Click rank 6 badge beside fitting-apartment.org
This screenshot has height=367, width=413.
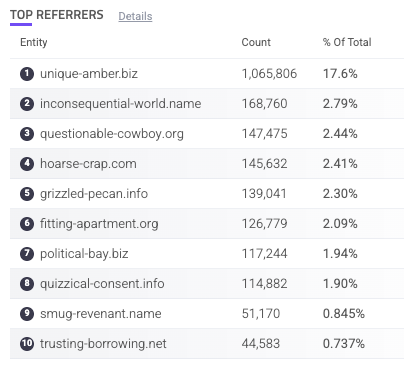27,224
